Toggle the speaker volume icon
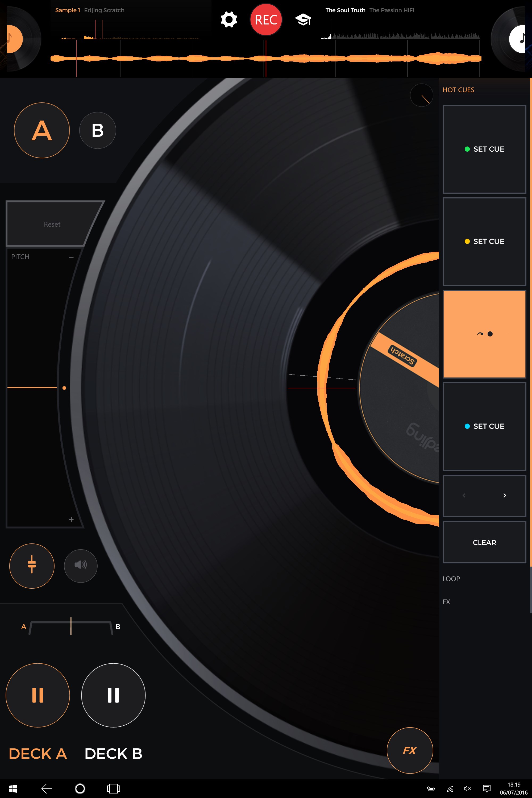 coord(80,566)
